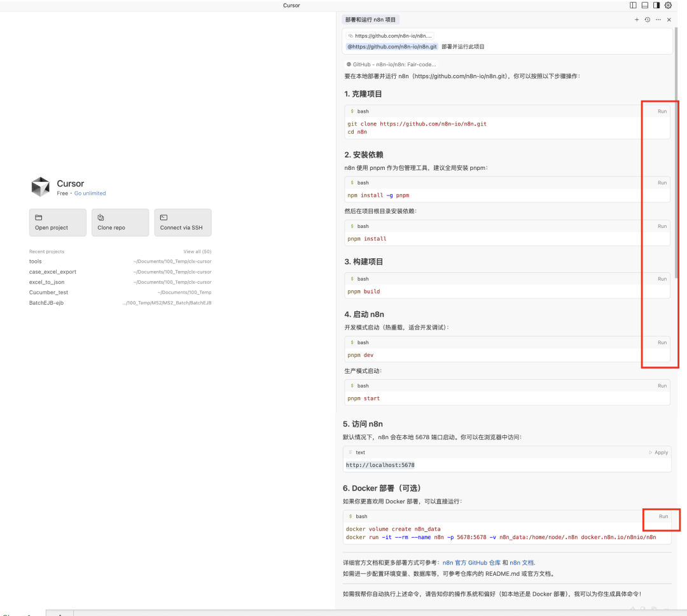
Task: Select the 部署和运行 n8n 项目 chat tab
Action: (370, 20)
